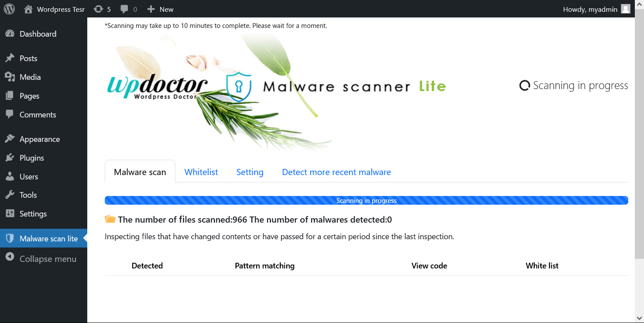Open Malware scan lite menu label
The width and height of the screenshot is (644, 323).
pos(49,238)
